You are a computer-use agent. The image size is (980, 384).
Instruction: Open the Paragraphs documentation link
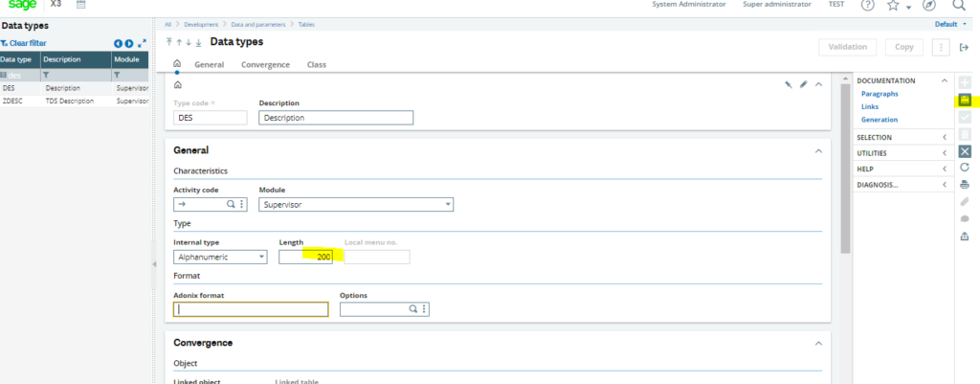pyautogui.click(x=881, y=94)
